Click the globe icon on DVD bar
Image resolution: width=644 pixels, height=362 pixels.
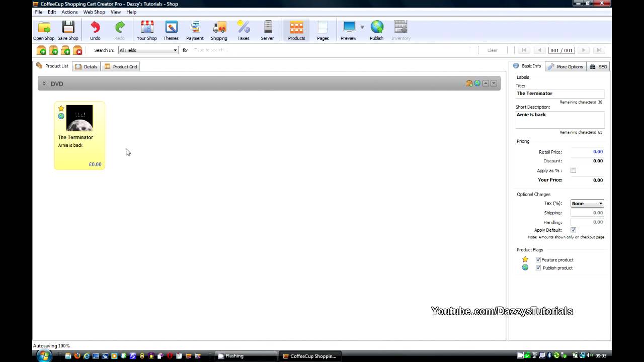pos(477,83)
